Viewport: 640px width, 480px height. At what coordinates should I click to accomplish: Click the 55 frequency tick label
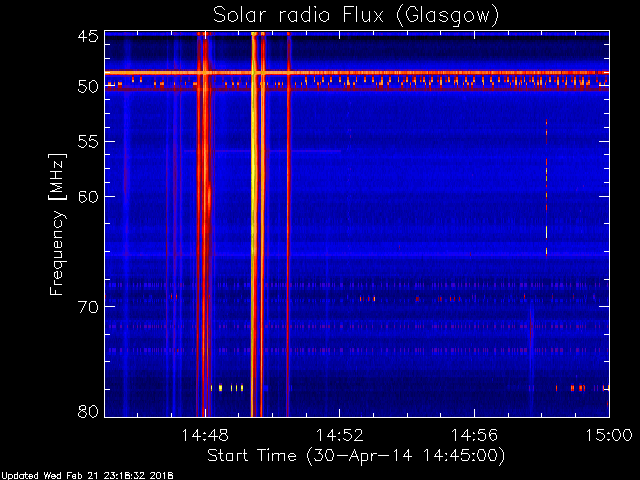coord(88,142)
